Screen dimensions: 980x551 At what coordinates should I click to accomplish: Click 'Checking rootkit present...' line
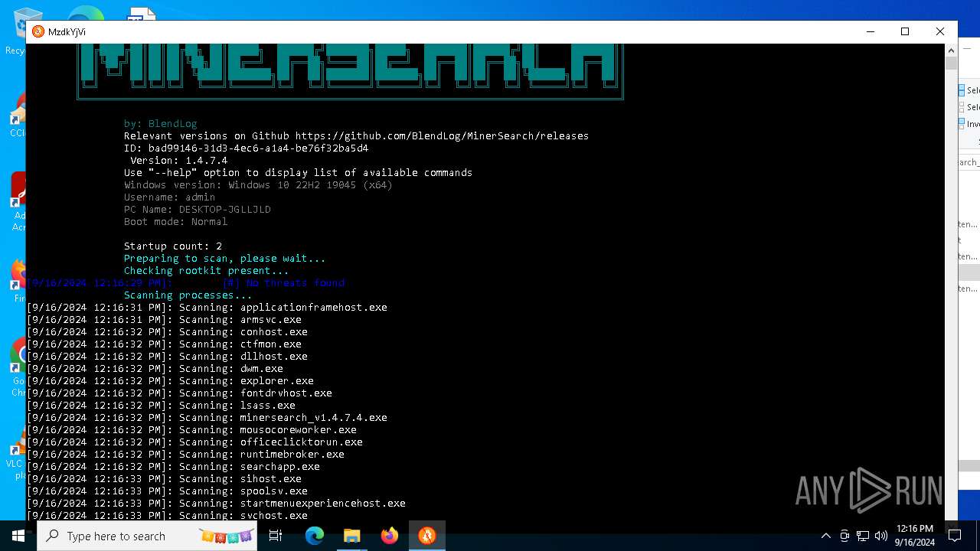pos(207,270)
